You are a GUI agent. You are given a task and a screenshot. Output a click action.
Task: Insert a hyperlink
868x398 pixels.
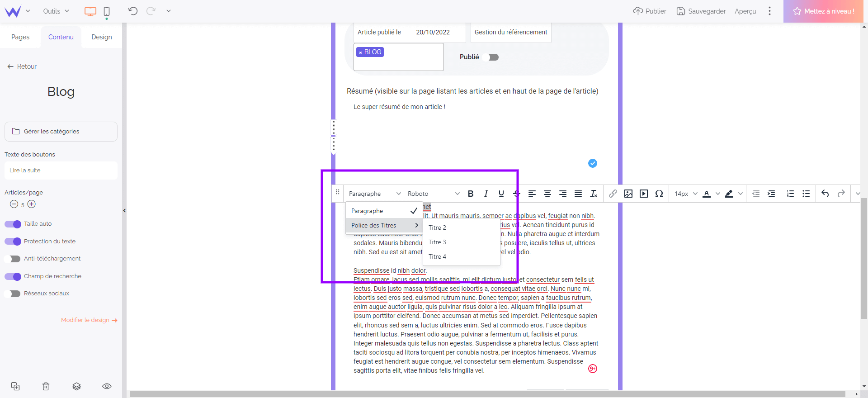pos(613,194)
